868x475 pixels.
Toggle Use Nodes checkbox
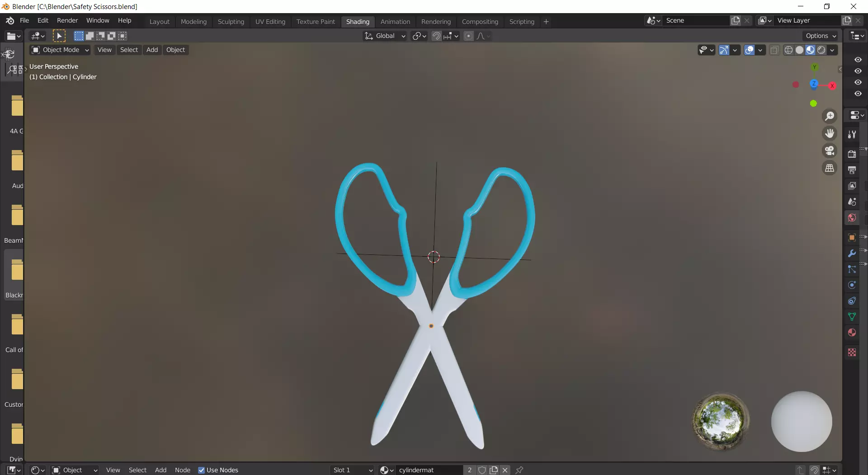coord(202,470)
